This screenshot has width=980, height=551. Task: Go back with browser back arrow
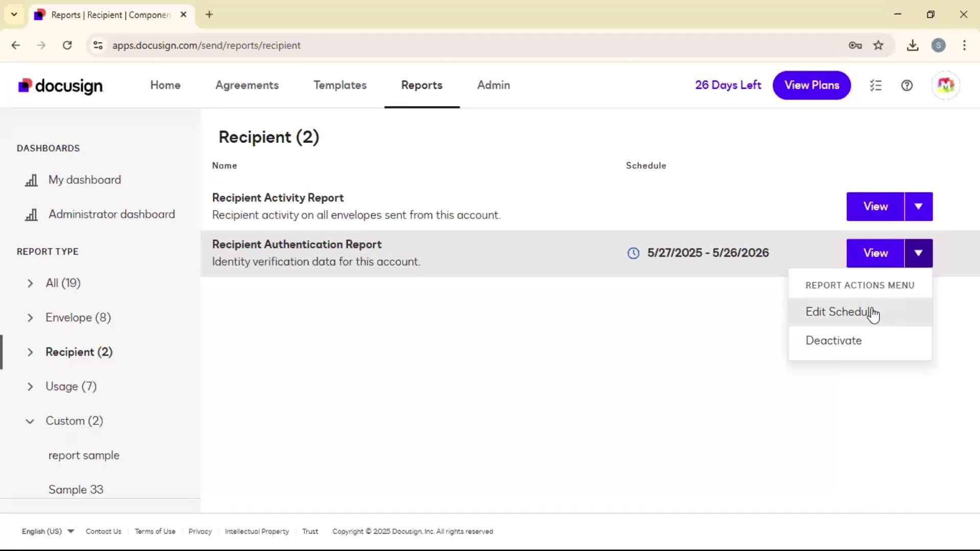click(16, 45)
